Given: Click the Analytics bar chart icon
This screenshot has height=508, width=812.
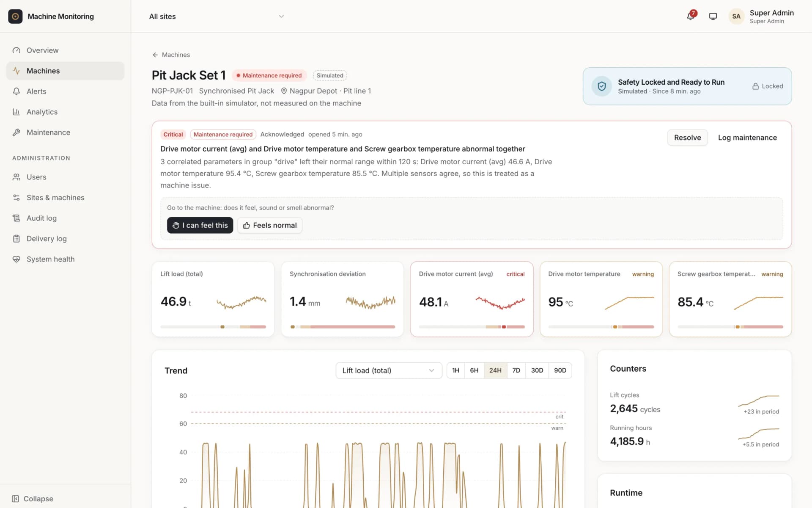Looking at the screenshot, I should point(16,112).
